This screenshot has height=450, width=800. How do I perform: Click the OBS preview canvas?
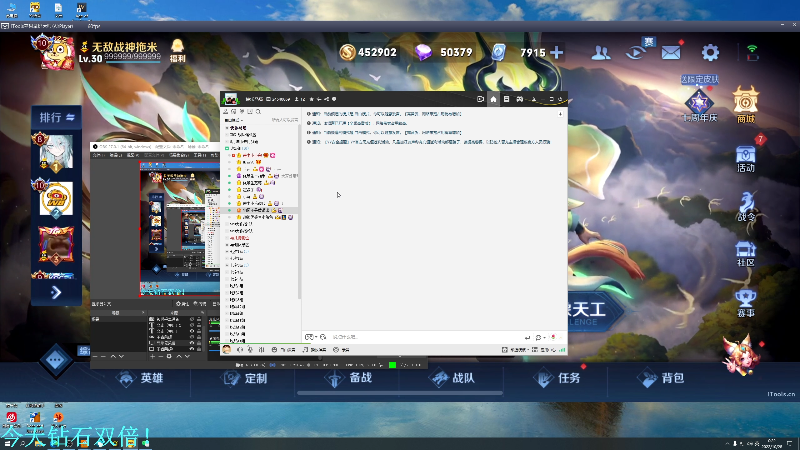[180, 229]
